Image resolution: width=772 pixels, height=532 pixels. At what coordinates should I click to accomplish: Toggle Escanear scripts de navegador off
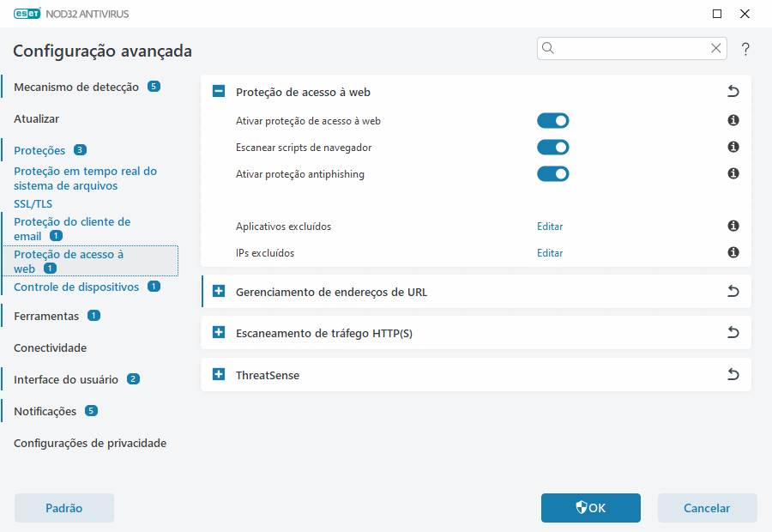click(552, 147)
